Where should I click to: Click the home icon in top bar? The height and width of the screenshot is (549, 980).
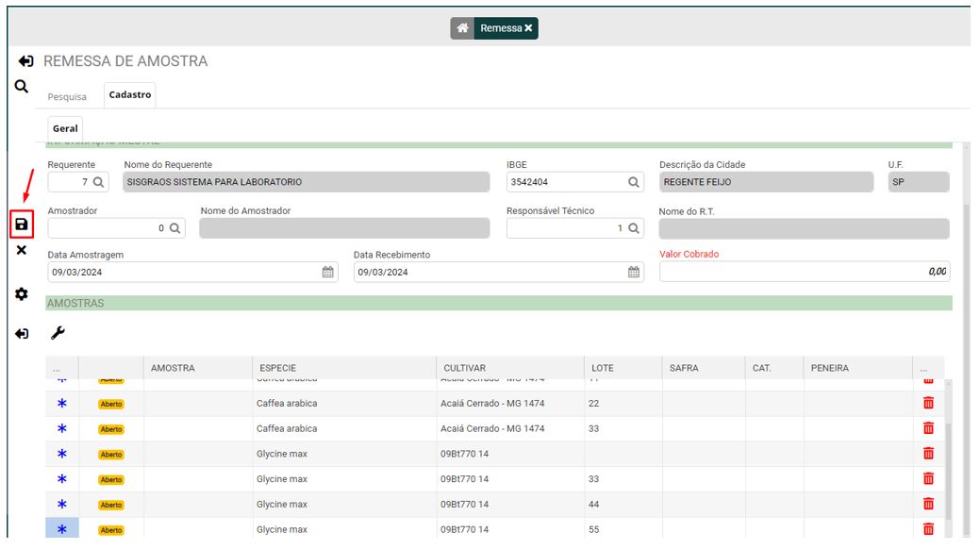point(461,28)
